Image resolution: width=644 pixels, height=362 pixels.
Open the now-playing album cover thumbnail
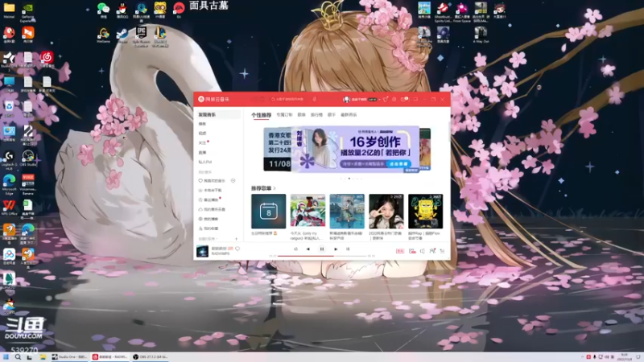(x=202, y=251)
